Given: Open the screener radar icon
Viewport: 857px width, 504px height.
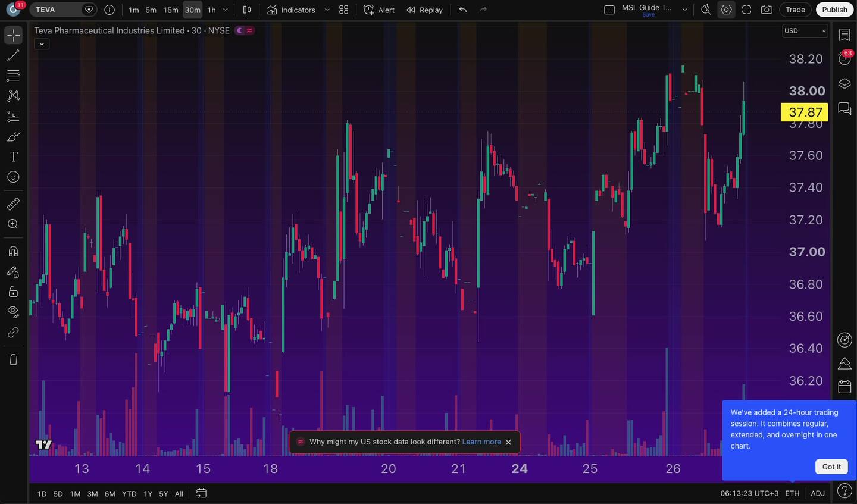Looking at the screenshot, I should (x=845, y=340).
